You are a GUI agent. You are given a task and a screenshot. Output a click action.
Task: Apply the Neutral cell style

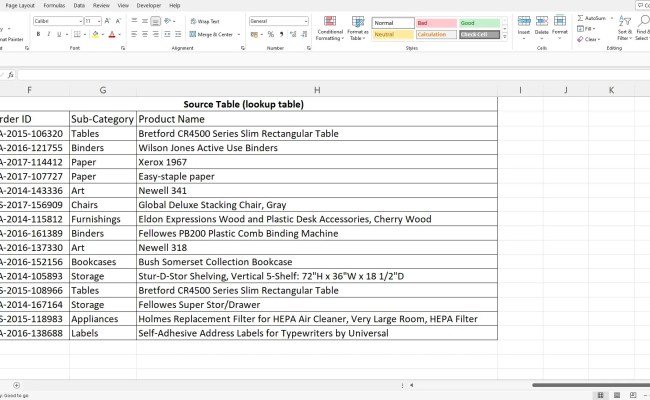393,34
